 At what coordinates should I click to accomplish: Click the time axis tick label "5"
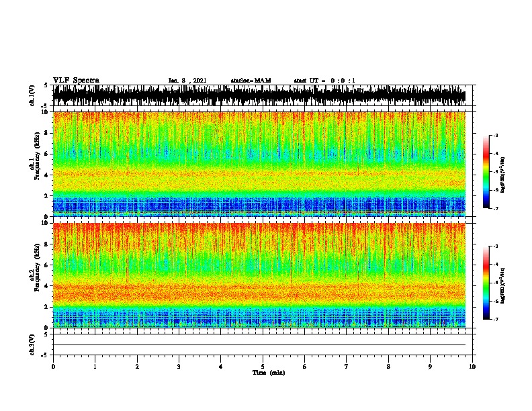(263, 366)
